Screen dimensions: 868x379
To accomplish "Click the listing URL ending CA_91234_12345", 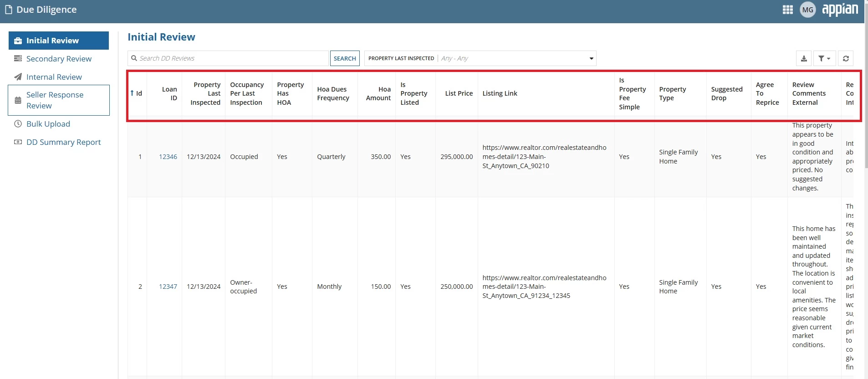I will [x=544, y=287].
